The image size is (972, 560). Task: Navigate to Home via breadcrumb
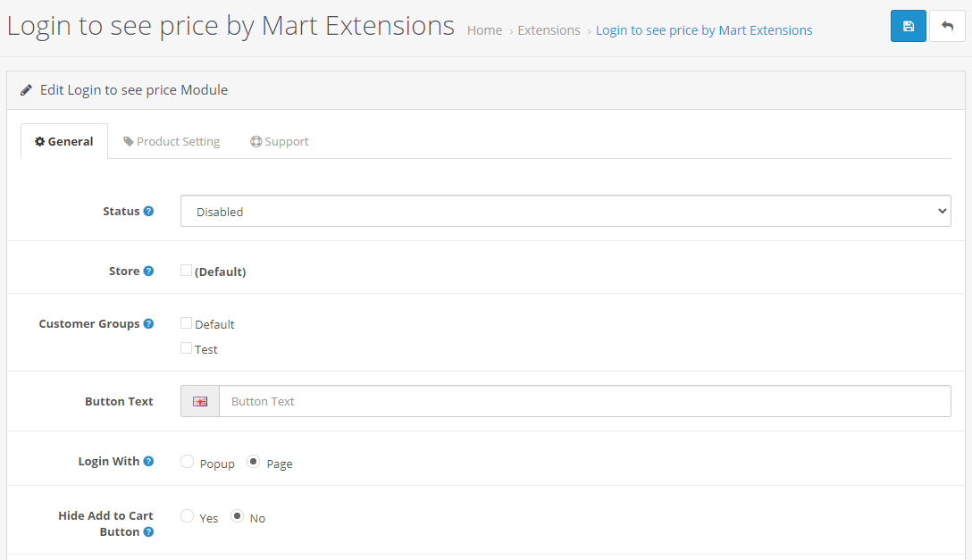point(484,29)
